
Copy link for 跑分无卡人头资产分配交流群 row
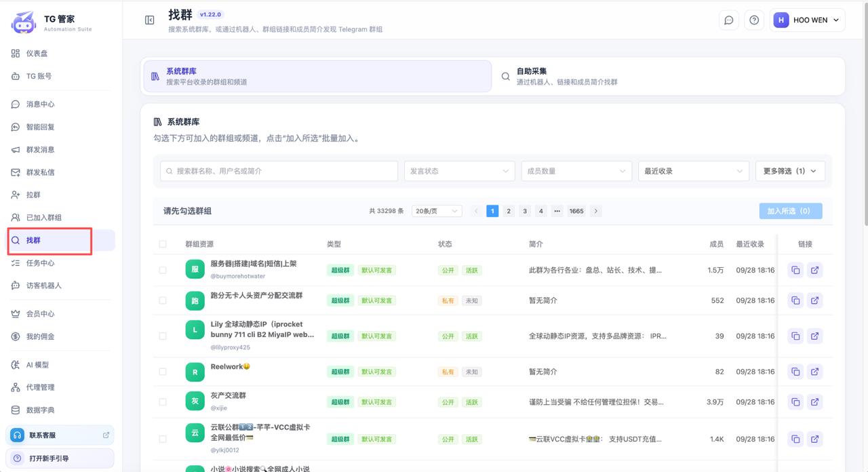pos(795,300)
